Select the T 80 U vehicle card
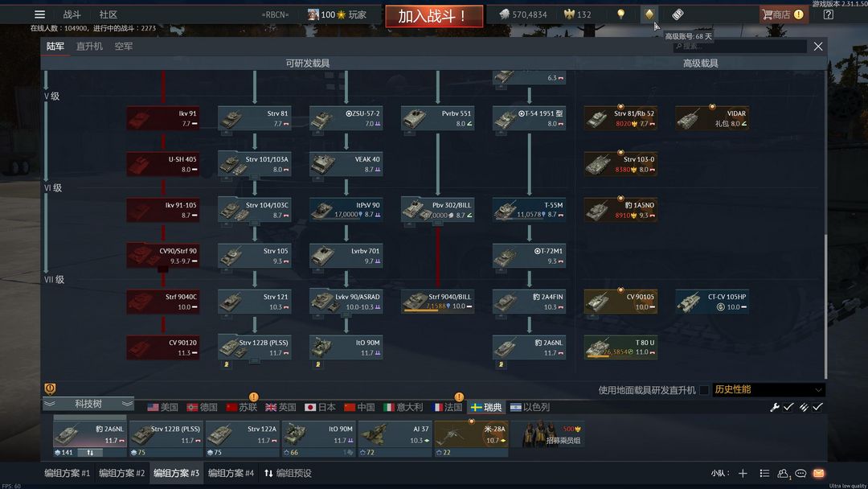 click(x=620, y=347)
